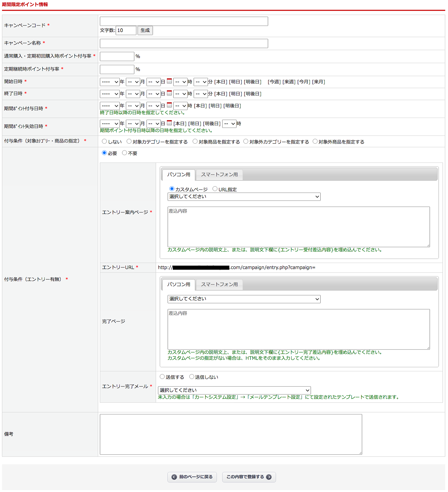This screenshot has width=448, height=492.
Task: Open the 終了日時 day dropdown
Action: coord(153,94)
